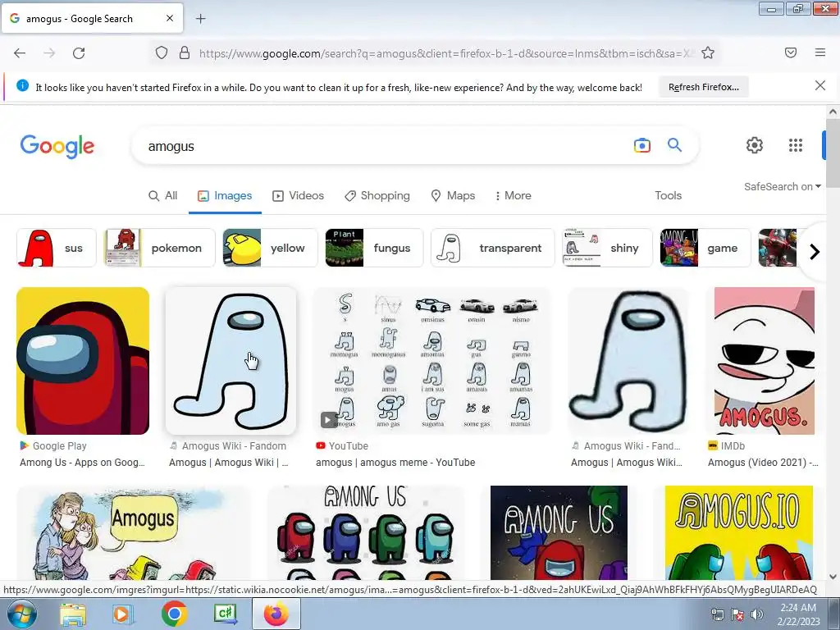Viewport: 840px width, 630px height.
Task: Filter by the pokemon suggestion chip
Action: pos(160,248)
